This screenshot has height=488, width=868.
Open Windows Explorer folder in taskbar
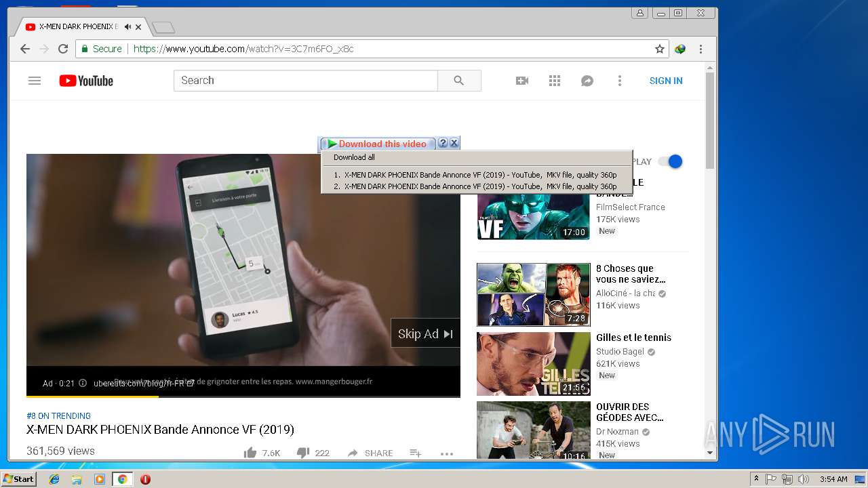click(77, 479)
